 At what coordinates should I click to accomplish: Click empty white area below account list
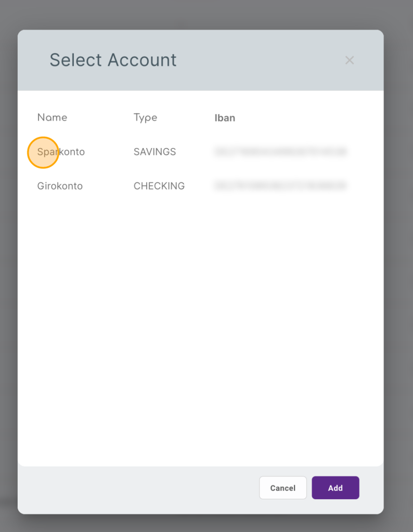(200, 322)
